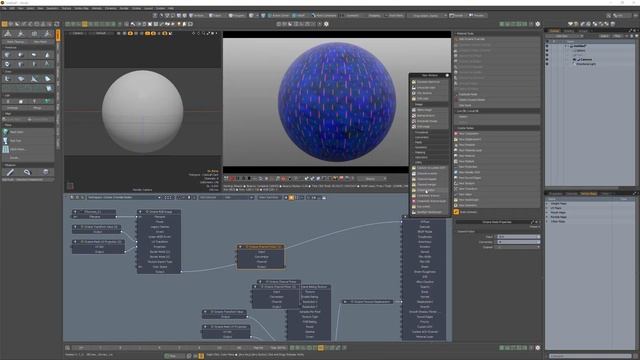Click the rendered blue sphere preview
The image size is (640, 360).
click(x=337, y=102)
